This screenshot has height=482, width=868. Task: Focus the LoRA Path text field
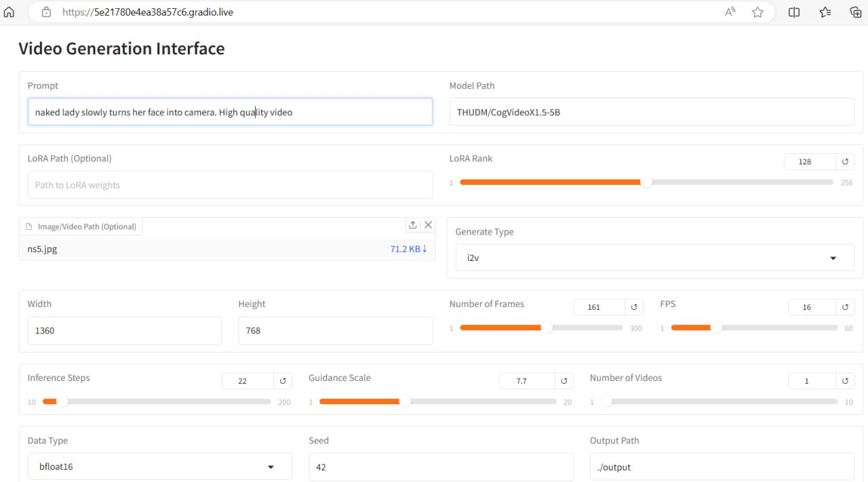click(230, 185)
